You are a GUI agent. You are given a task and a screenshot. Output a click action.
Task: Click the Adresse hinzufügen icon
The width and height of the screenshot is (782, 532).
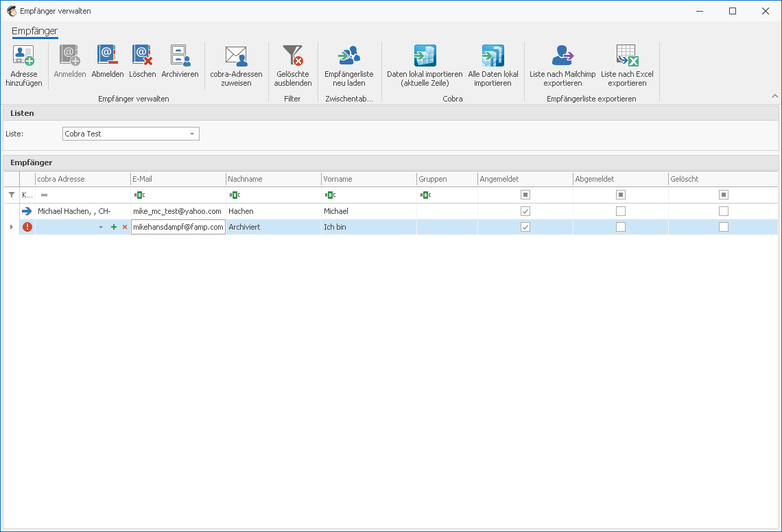coord(24,56)
